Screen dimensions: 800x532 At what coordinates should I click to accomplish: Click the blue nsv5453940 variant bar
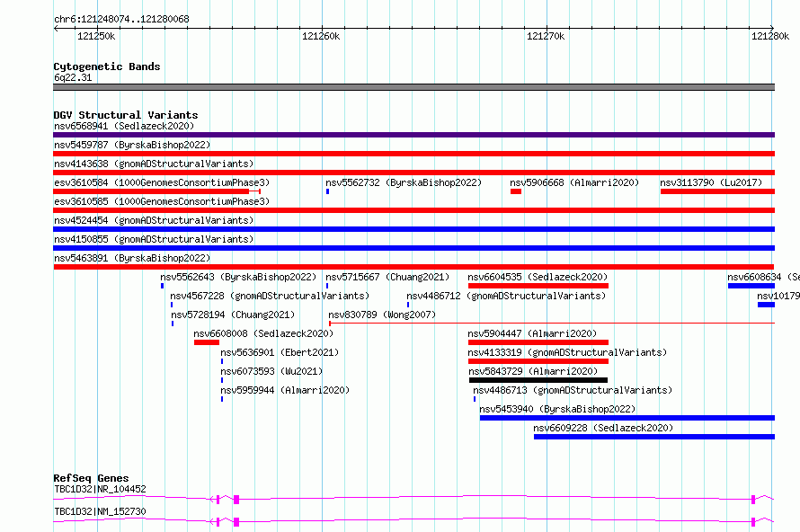(627, 418)
